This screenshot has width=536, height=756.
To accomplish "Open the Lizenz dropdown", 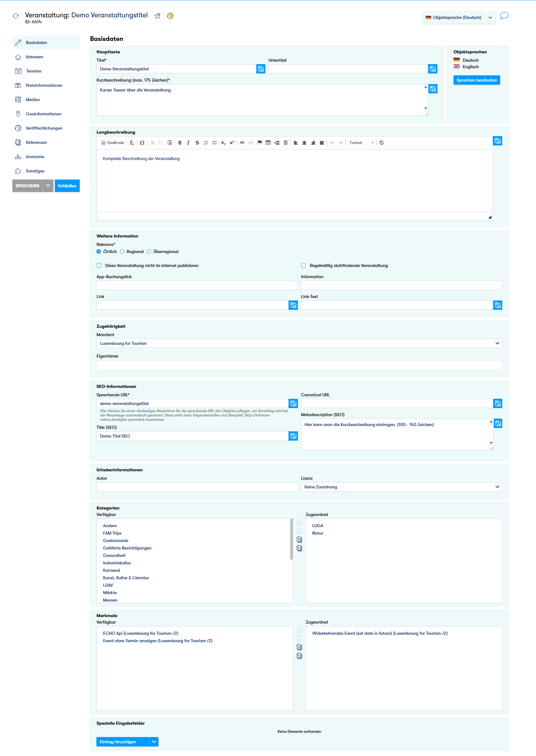I will 401,487.
